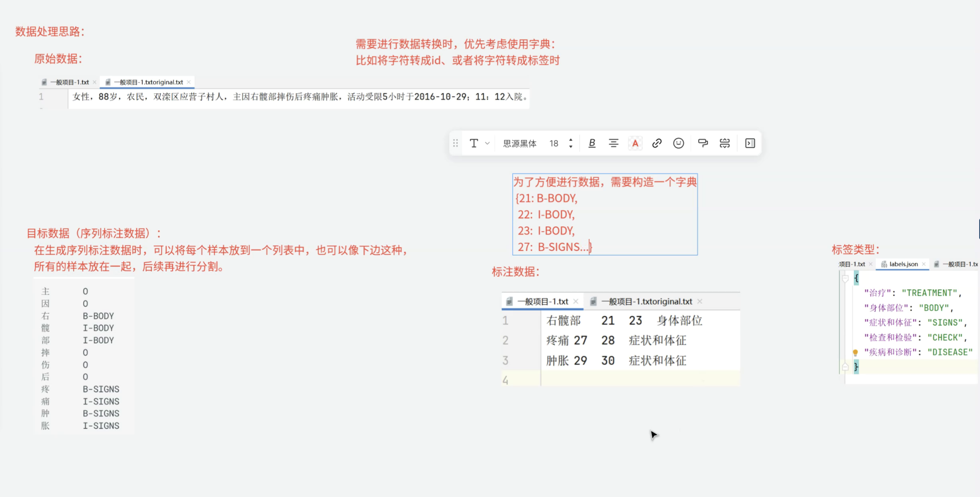Click the auto-height spacing icon
Screen dimensions: 980x497
[x=725, y=143]
